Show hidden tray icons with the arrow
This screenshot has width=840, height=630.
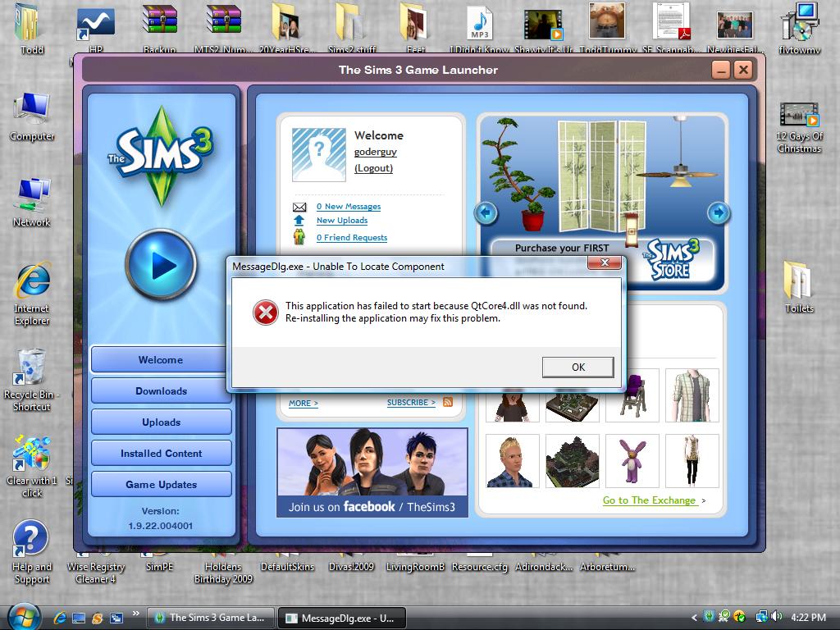pyautogui.click(x=694, y=617)
